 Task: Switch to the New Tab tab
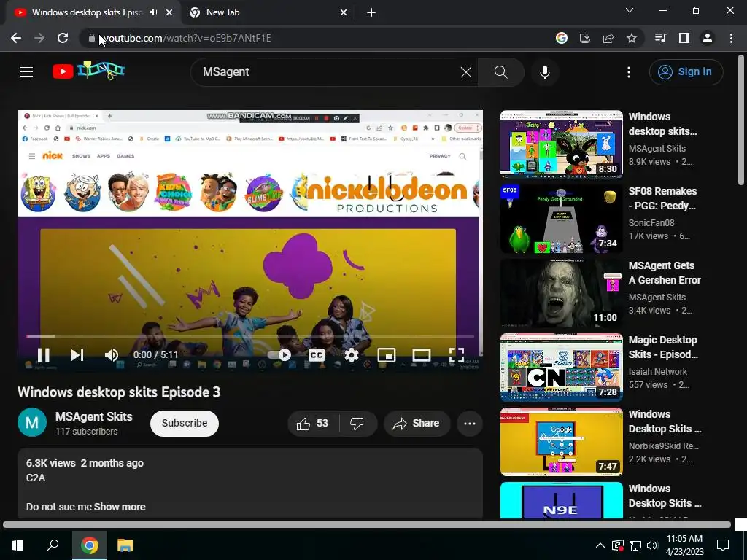point(268,12)
